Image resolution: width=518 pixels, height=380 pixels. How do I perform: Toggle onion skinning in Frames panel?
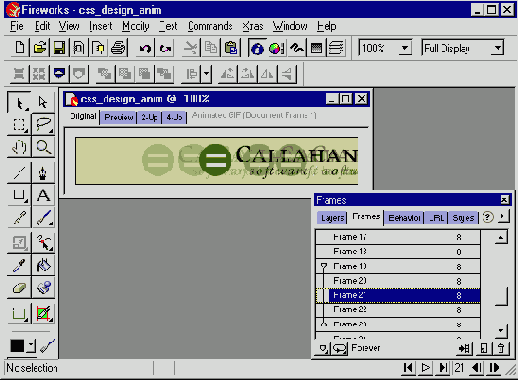click(323, 349)
